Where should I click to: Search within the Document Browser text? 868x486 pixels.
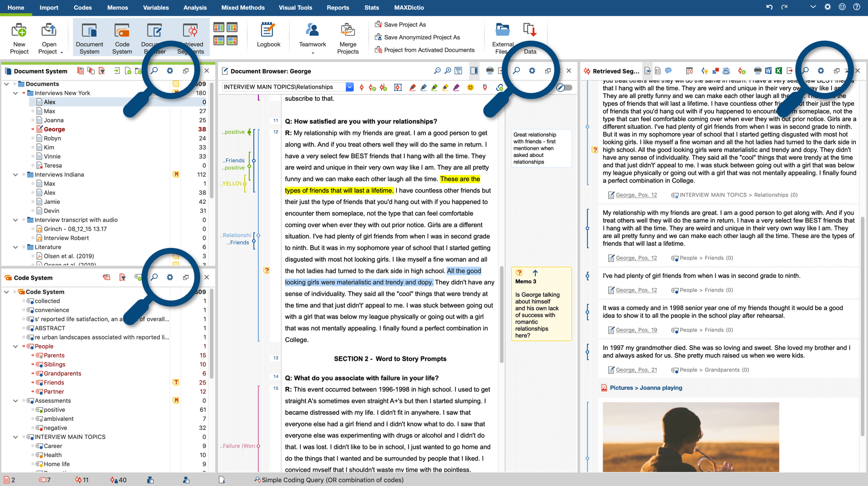click(x=516, y=71)
